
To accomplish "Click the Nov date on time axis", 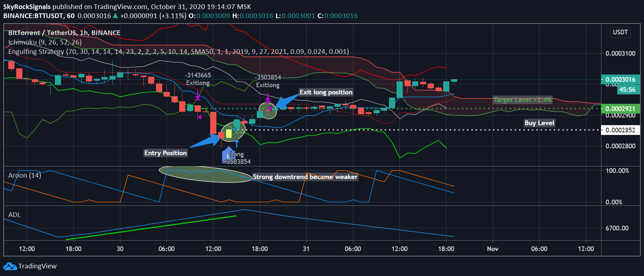I will pos(493,249).
